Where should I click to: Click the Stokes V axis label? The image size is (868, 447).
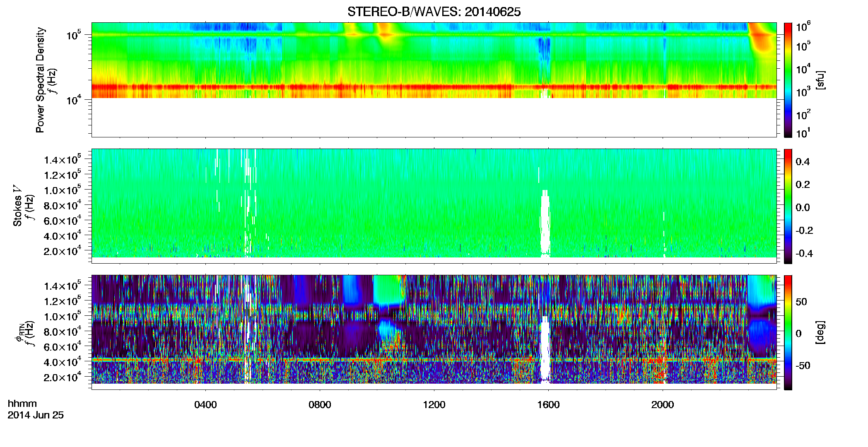point(18,206)
